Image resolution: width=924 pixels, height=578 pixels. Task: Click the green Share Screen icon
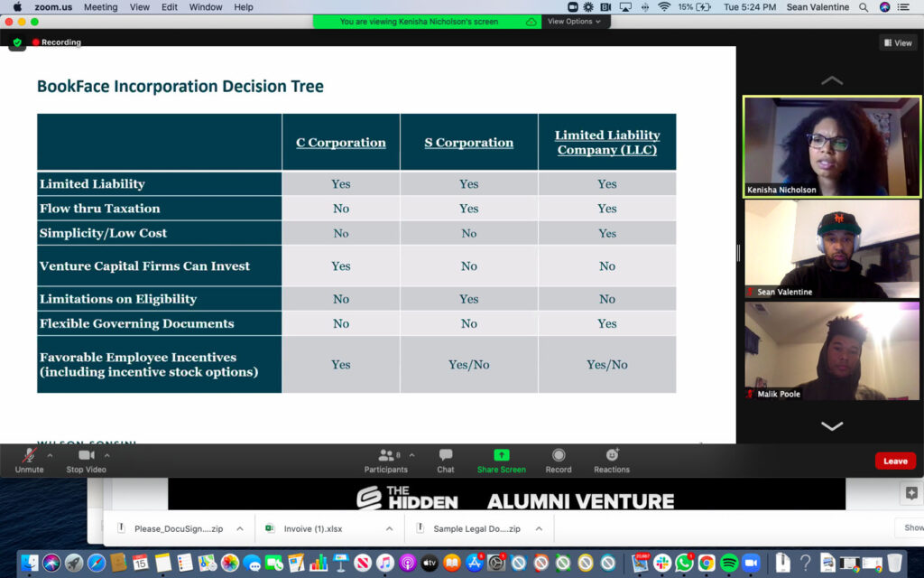pyautogui.click(x=501, y=456)
